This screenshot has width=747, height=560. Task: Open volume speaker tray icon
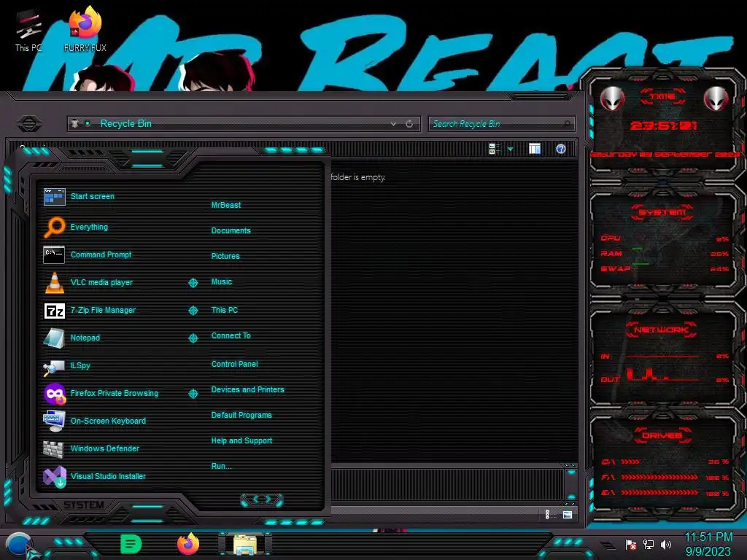(666, 544)
